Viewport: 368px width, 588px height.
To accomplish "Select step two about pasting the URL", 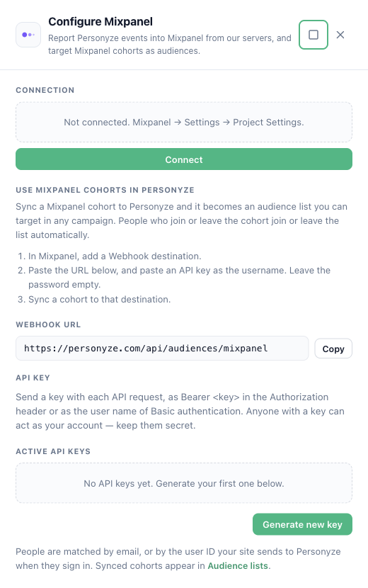I will (x=174, y=278).
